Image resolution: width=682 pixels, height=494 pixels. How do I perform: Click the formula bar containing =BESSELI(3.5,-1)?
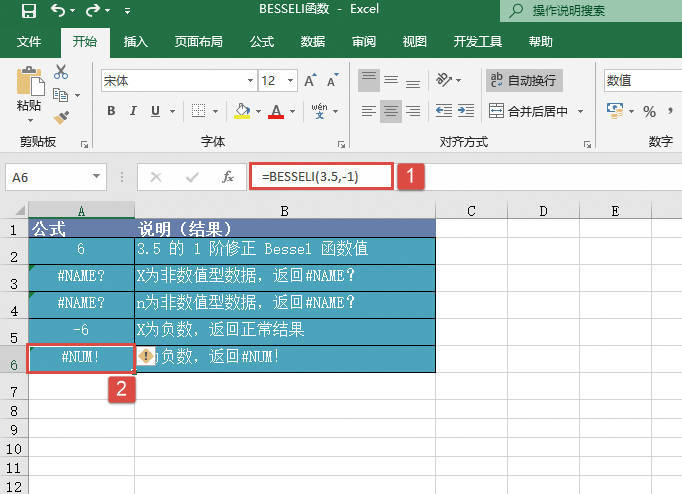pyautogui.click(x=321, y=177)
